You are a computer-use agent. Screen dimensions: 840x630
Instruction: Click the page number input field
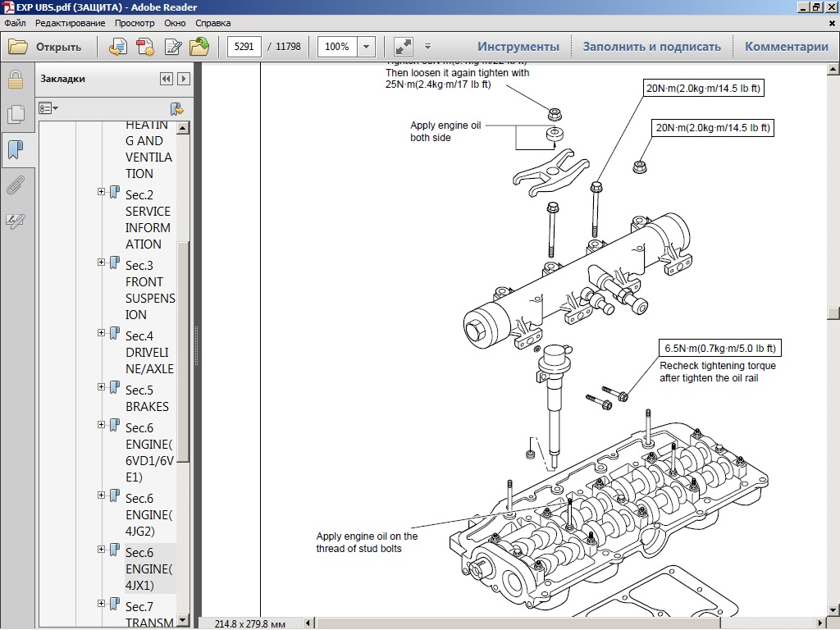pos(244,47)
